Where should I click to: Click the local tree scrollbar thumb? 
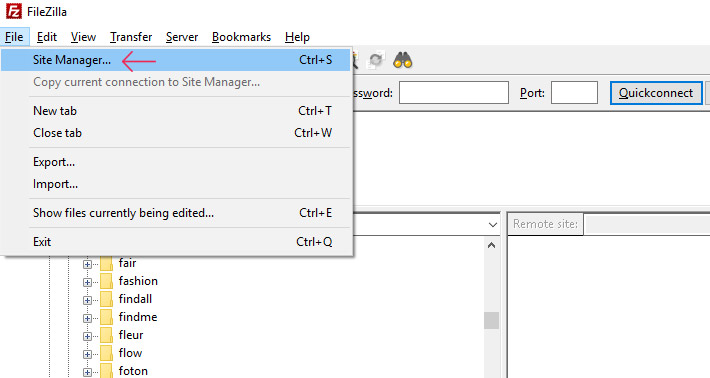point(491,321)
